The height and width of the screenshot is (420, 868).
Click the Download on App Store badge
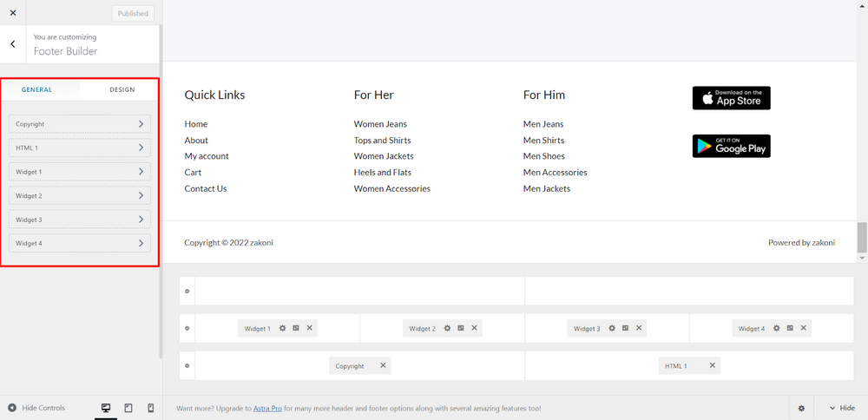[x=731, y=98]
